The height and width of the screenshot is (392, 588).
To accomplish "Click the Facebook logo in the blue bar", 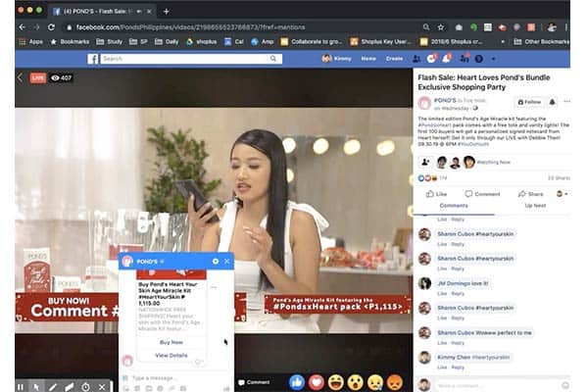I will click(x=93, y=59).
